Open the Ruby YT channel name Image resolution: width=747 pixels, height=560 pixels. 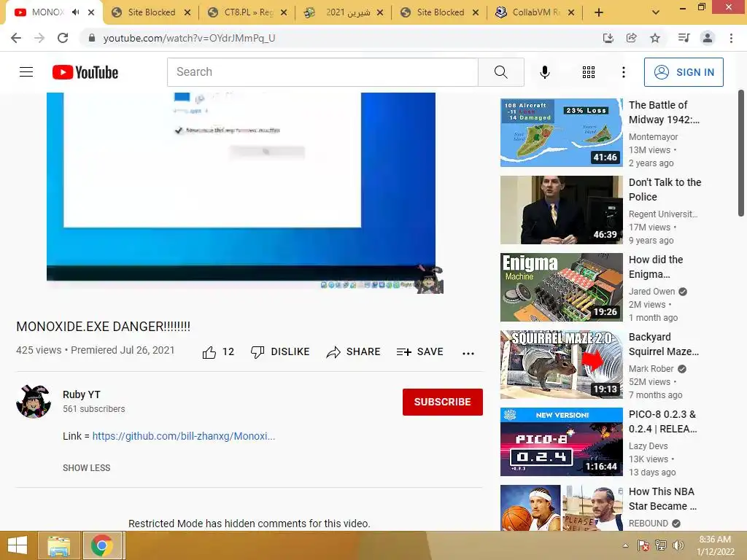point(82,394)
